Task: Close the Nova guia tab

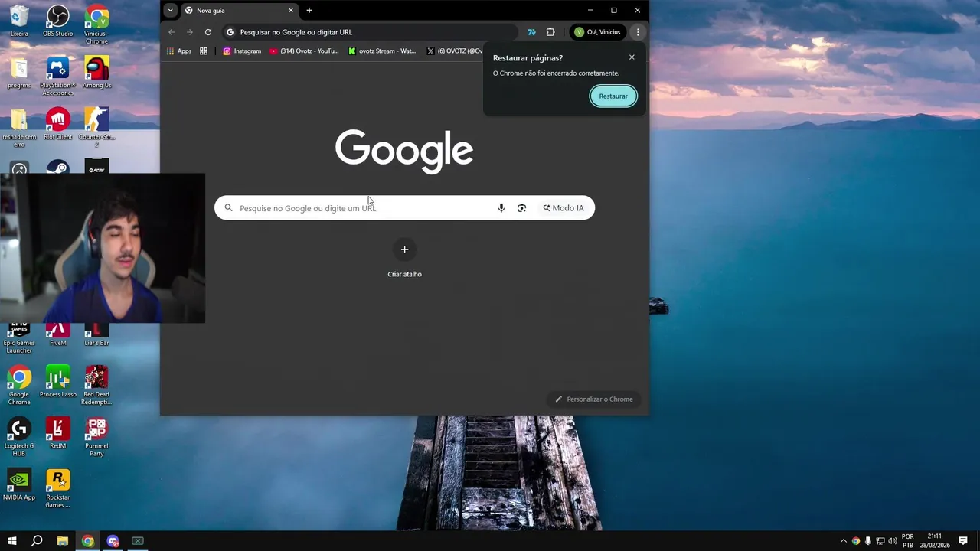Action: (x=291, y=11)
